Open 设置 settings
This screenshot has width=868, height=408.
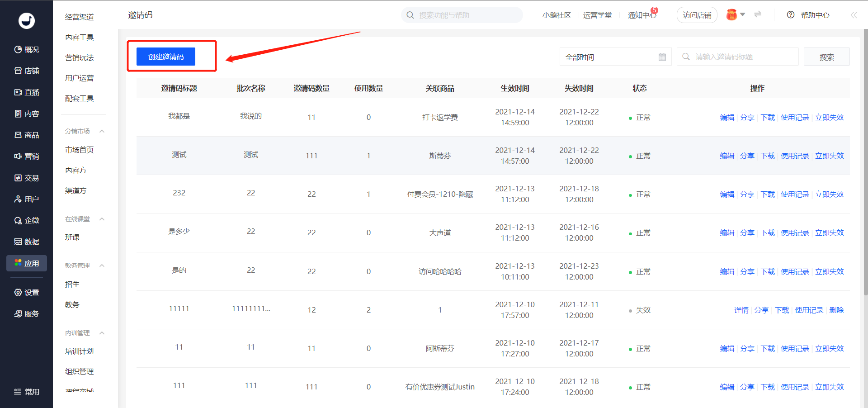(x=26, y=292)
